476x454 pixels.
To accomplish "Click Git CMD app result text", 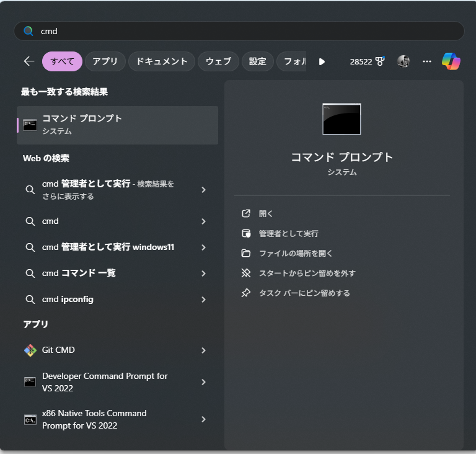I will 58,350.
